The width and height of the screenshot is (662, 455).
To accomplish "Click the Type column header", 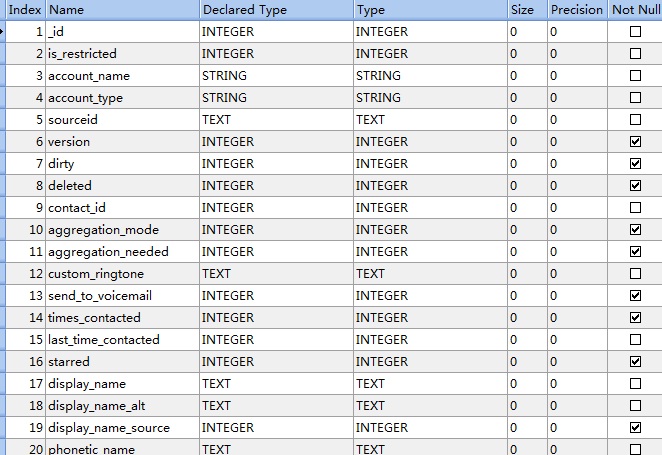I will coord(430,10).
